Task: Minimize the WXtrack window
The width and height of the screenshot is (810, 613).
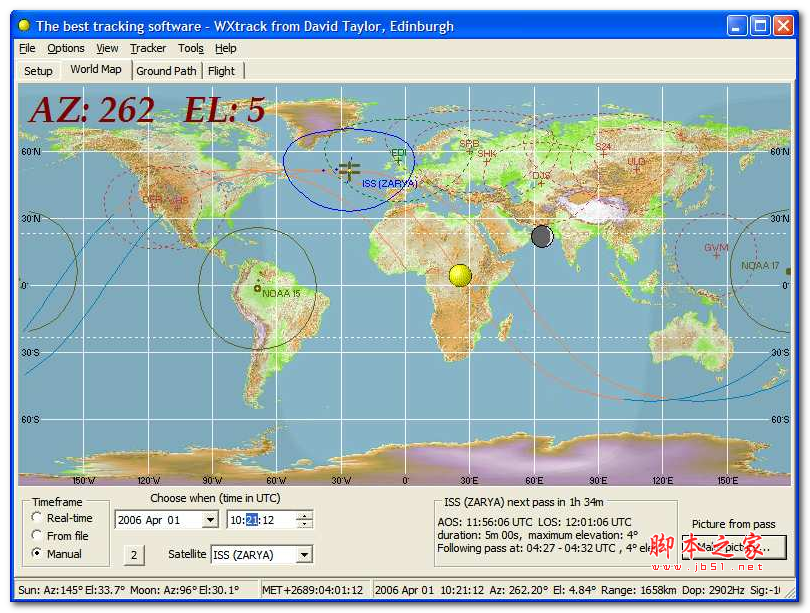Action: (x=736, y=25)
